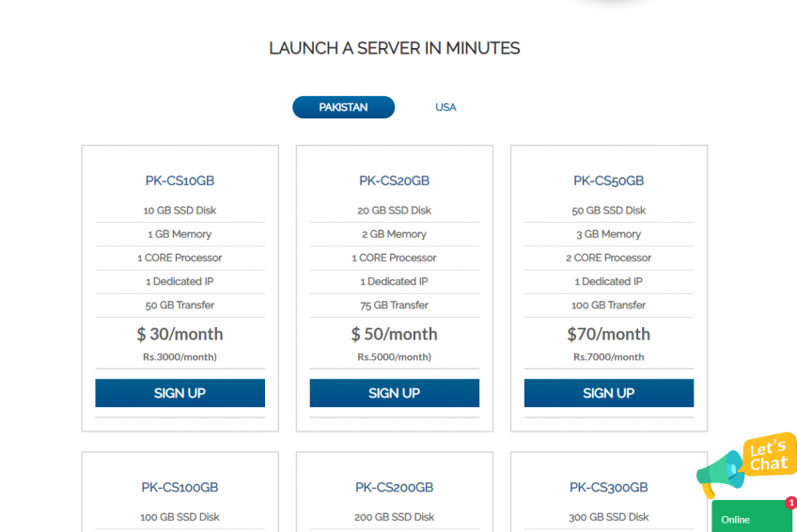Select the PK-CS20GB plan title
The image size is (797, 532).
click(x=394, y=180)
